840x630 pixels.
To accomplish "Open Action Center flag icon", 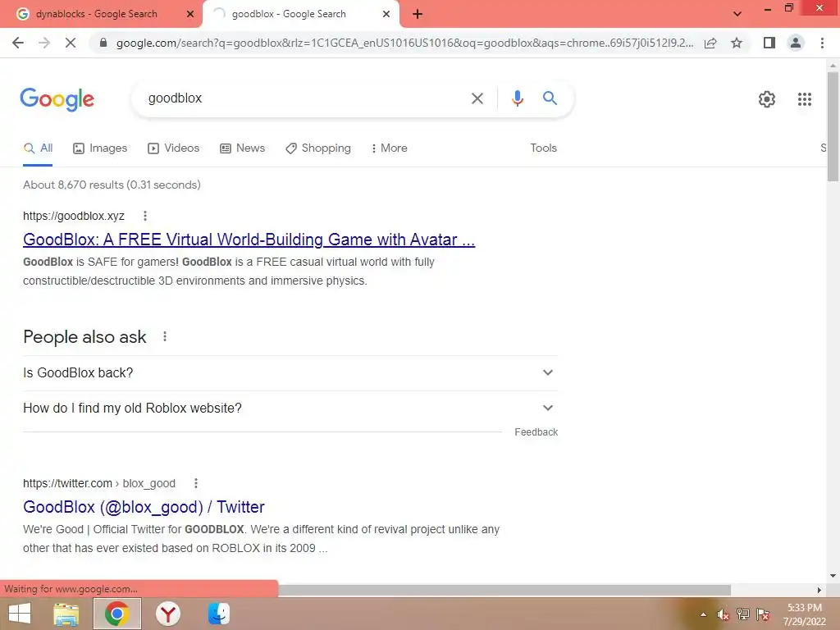I will coord(763,614).
